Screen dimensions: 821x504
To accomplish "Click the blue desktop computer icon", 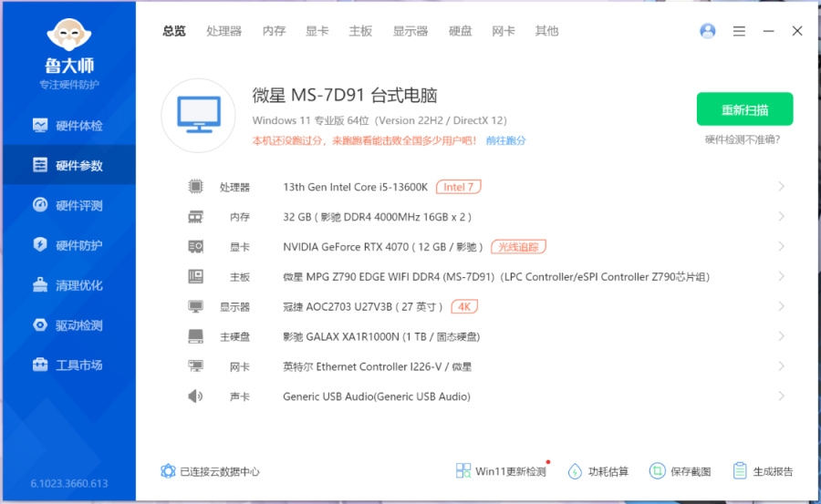I will 199,115.
